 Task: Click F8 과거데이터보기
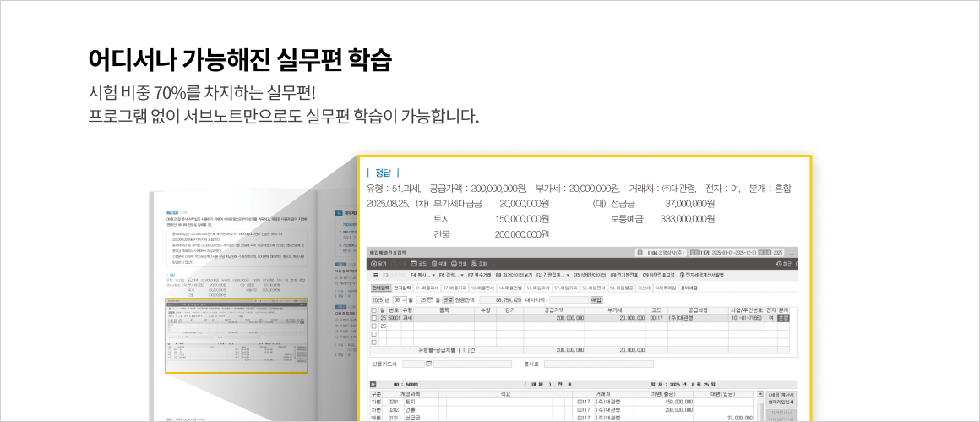pyautogui.click(x=514, y=275)
